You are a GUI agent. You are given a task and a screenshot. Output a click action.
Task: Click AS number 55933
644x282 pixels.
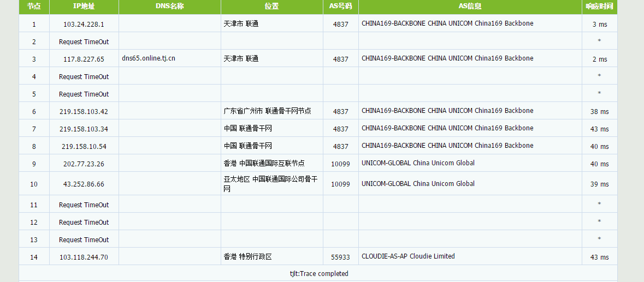340,257
